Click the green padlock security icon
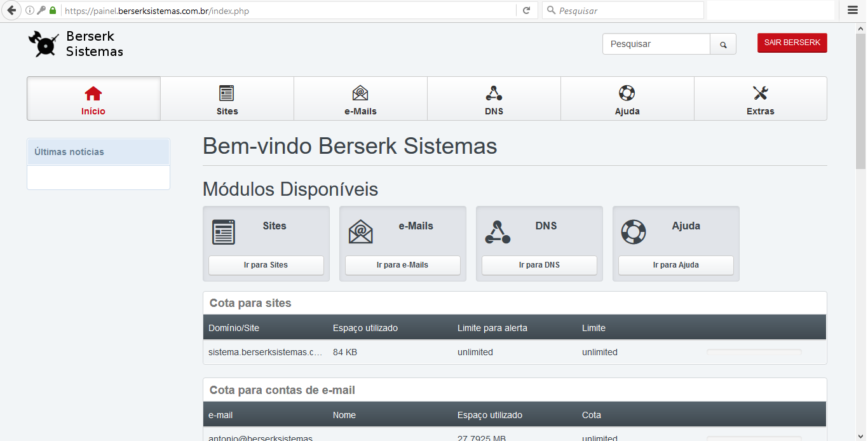This screenshot has height=441, width=868. click(52, 10)
